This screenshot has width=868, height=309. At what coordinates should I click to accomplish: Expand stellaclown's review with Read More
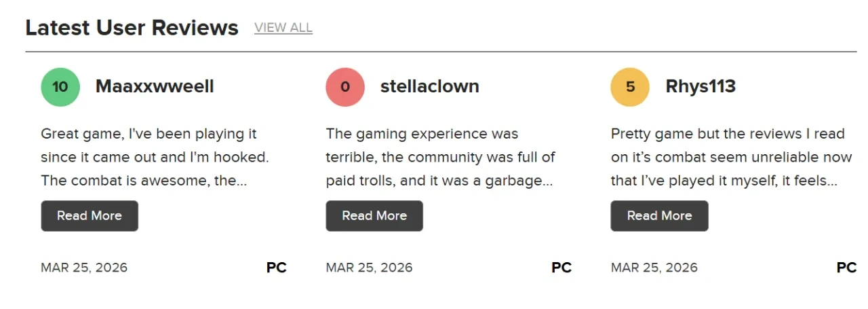(374, 216)
